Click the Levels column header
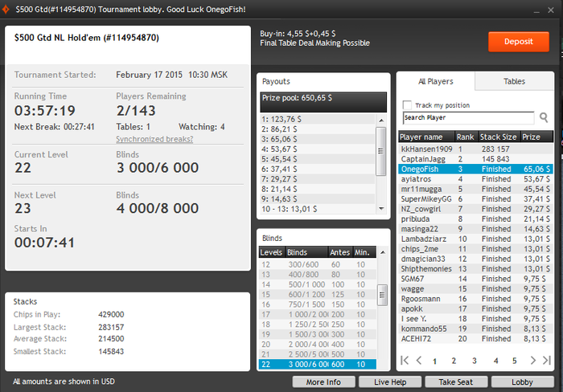563x392 pixels. (x=272, y=252)
